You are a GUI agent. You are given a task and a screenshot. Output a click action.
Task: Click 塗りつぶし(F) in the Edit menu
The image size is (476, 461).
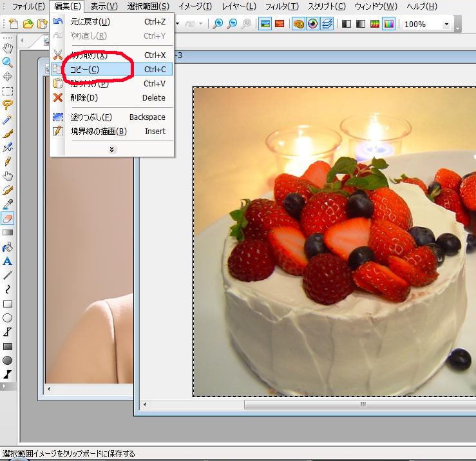91,117
